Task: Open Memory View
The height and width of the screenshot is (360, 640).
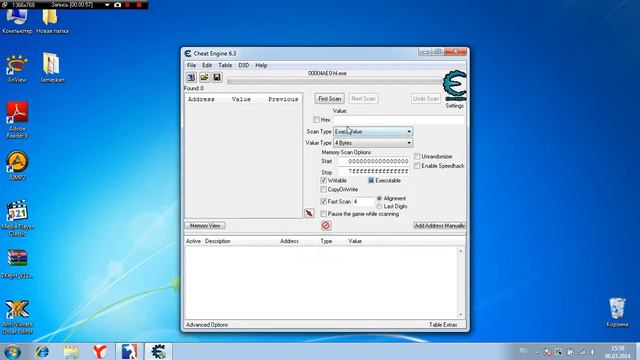Action: pyautogui.click(x=205, y=226)
